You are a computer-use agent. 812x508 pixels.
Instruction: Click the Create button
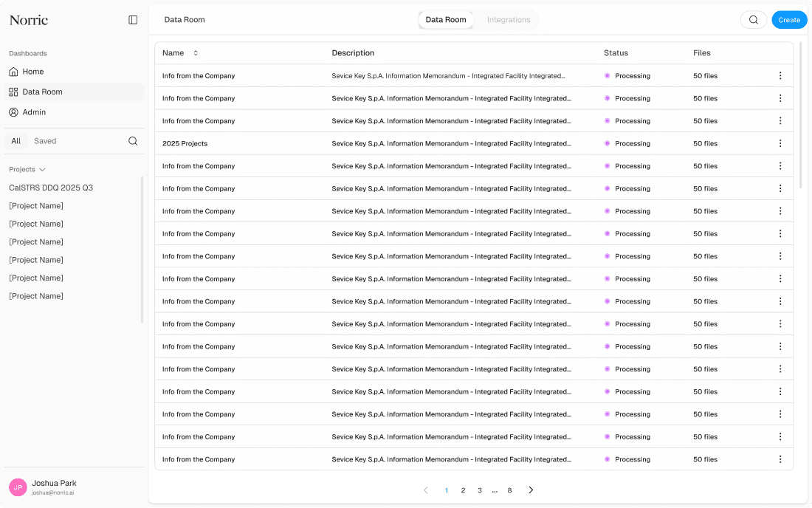coord(789,20)
